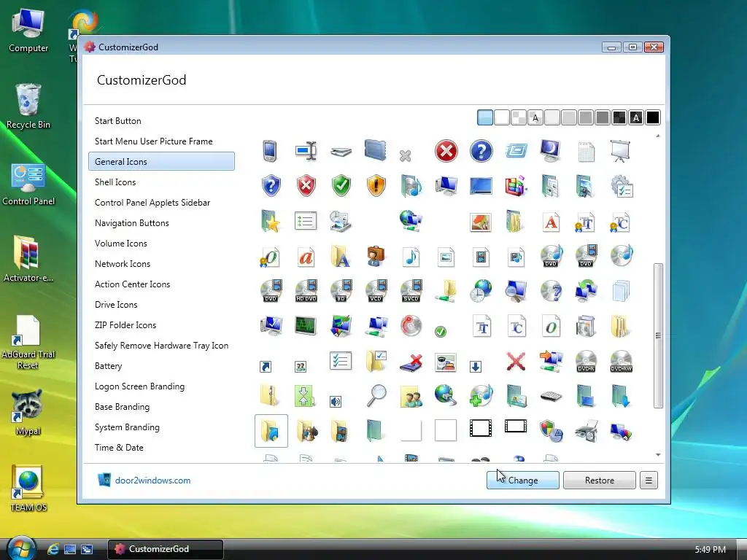Screen dimensions: 747x560
Task: Open the Recycle Bin desktop icon
Action: pyautogui.click(x=28, y=106)
